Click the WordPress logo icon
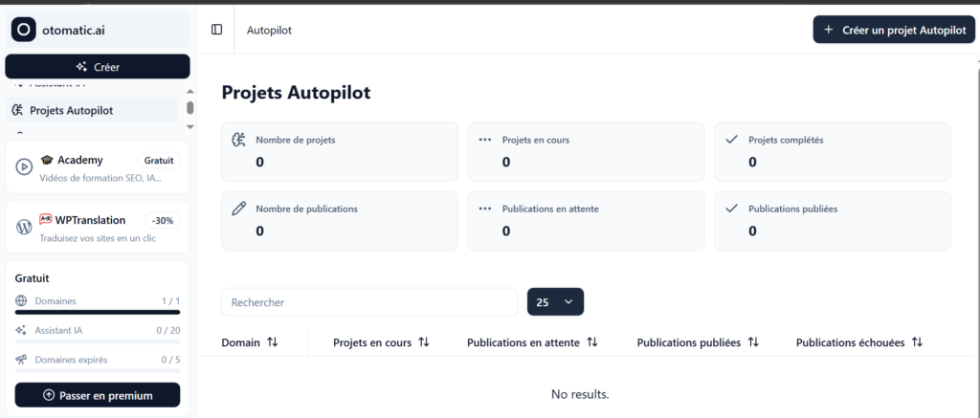The image size is (980, 418). click(x=24, y=228)
